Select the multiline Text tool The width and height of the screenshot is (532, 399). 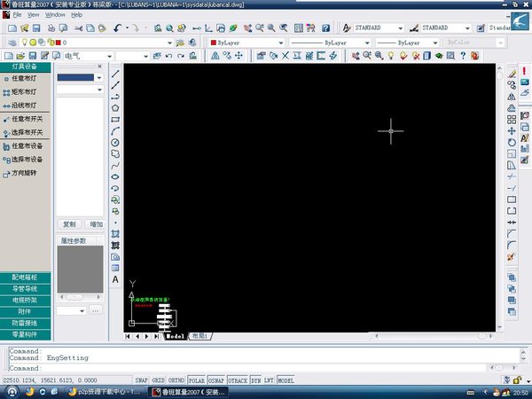(115, 279)
